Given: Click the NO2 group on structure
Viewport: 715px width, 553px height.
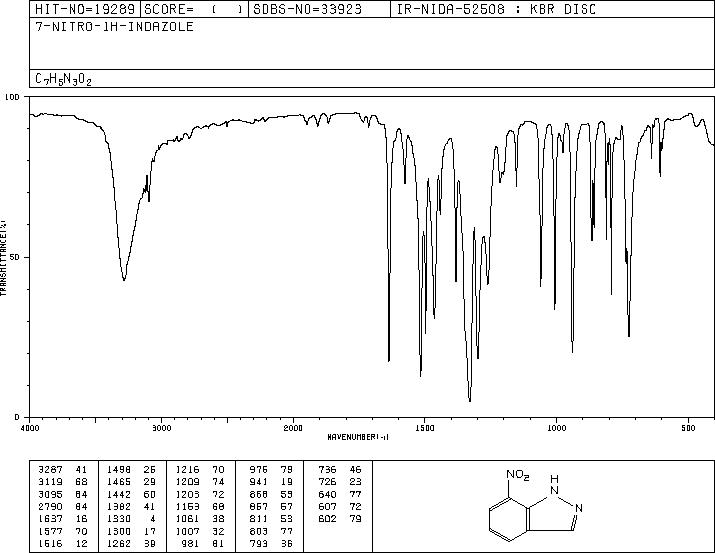Looking at the screenshot, I should [x=518, y=475].
